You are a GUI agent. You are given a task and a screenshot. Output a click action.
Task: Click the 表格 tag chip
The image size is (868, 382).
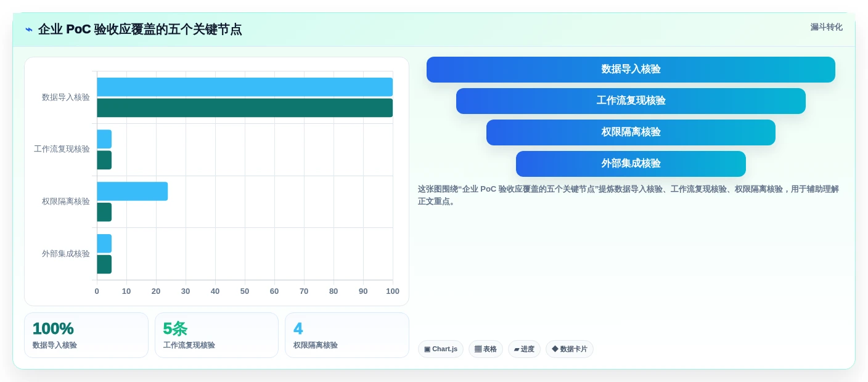486,349
